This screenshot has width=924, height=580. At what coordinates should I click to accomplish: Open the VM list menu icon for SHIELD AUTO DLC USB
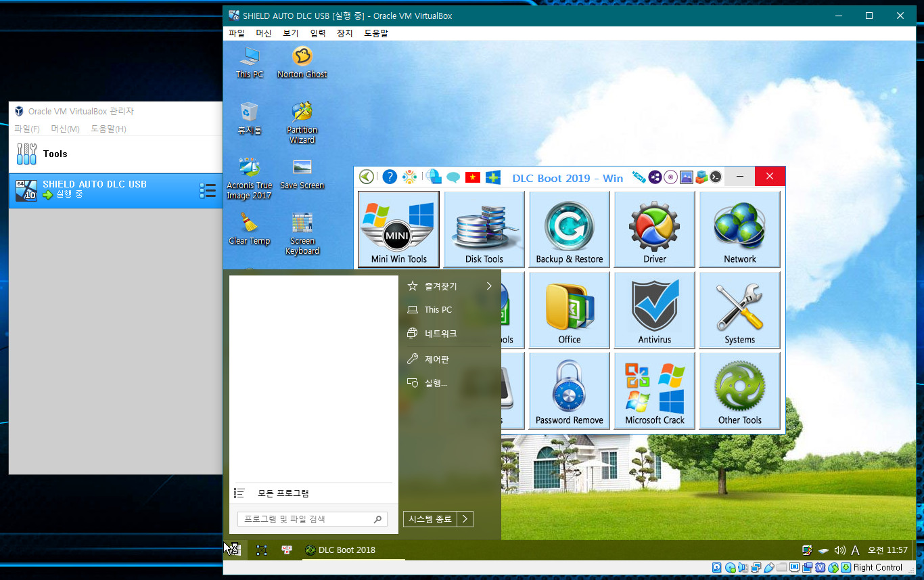tap(208, 191)
